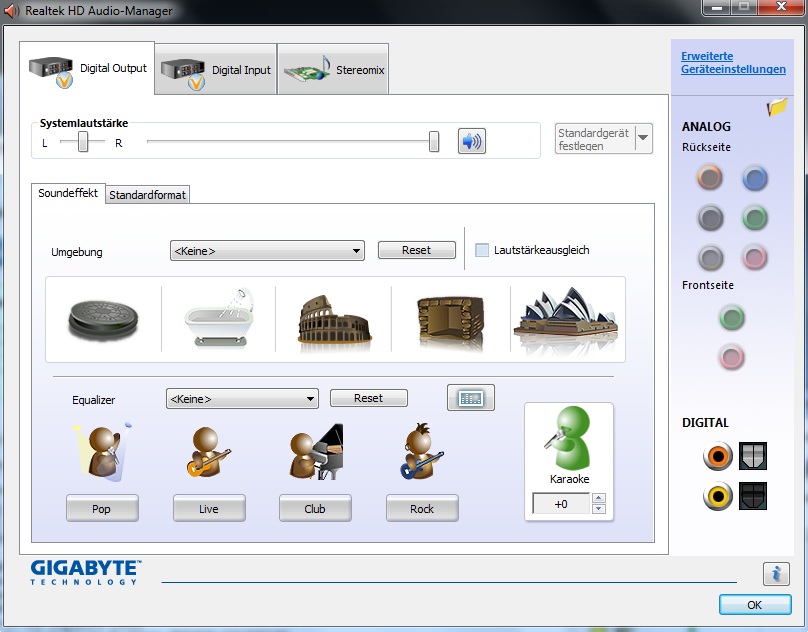
Task: Apply the Rock equalizer preset
Action: tap(422, 509)
